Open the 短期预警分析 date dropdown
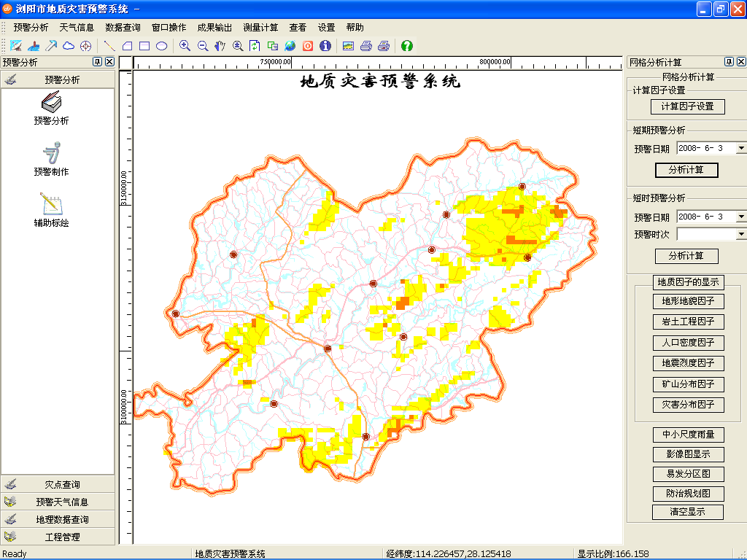 pyautogui.click(x=740, y=148)
